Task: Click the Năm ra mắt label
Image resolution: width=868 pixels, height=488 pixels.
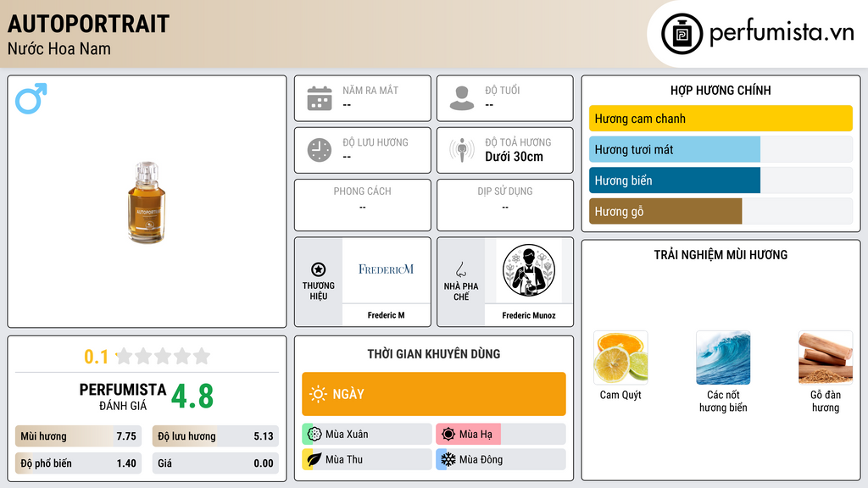Action: 370,90
